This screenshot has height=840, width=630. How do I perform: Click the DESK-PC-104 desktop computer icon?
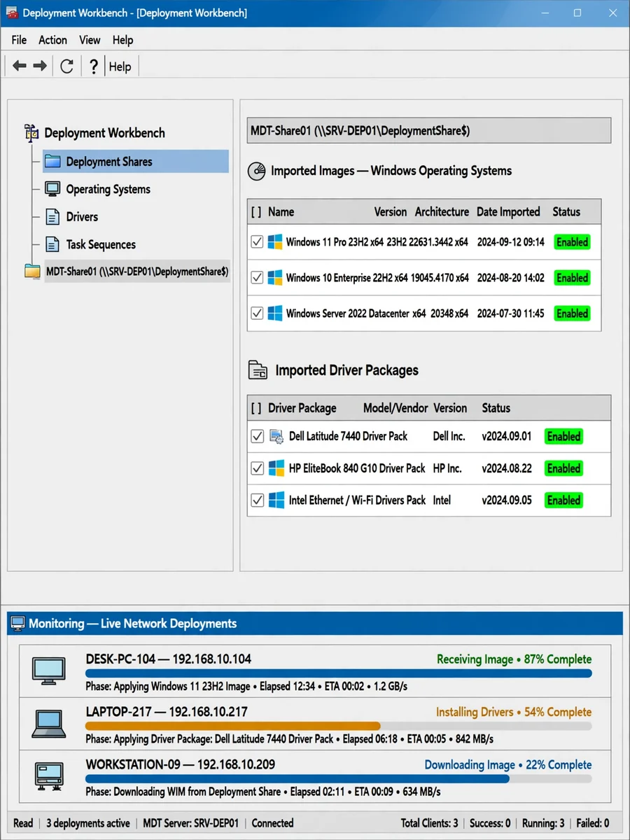tap(49, 671)
